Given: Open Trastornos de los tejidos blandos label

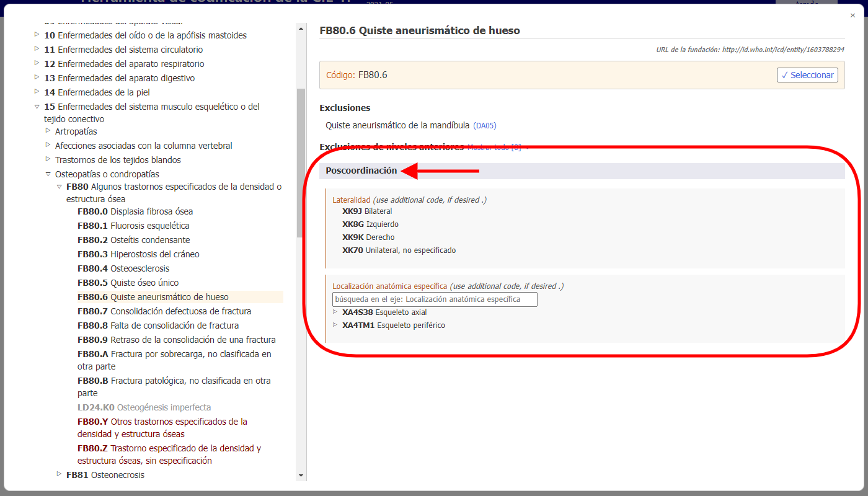Looking at the screenshot, I should 118,160.
